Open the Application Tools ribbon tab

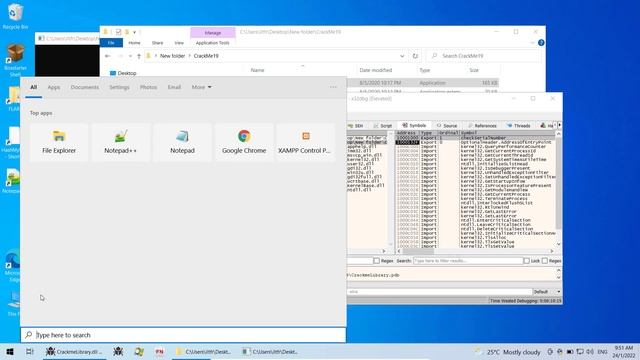pos(213,43)
